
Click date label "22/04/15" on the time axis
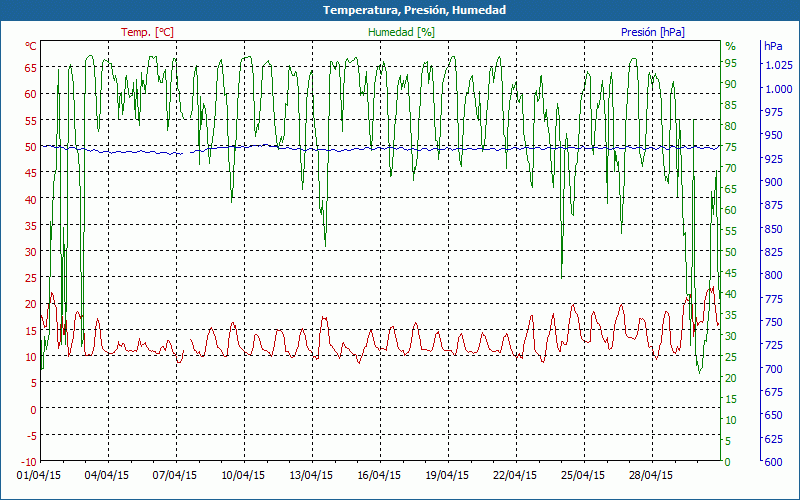coord(515,475)
